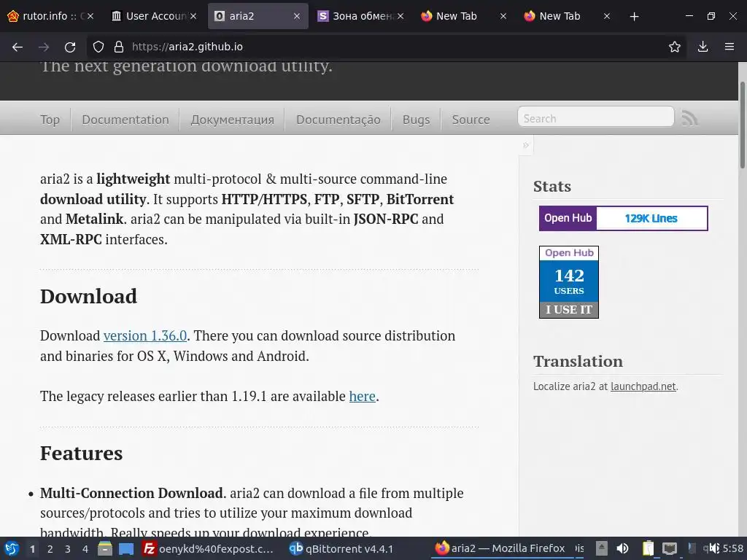Switch to workspace 1
Image resolution: width=747 pixels, height=560 pixels.
32,549
